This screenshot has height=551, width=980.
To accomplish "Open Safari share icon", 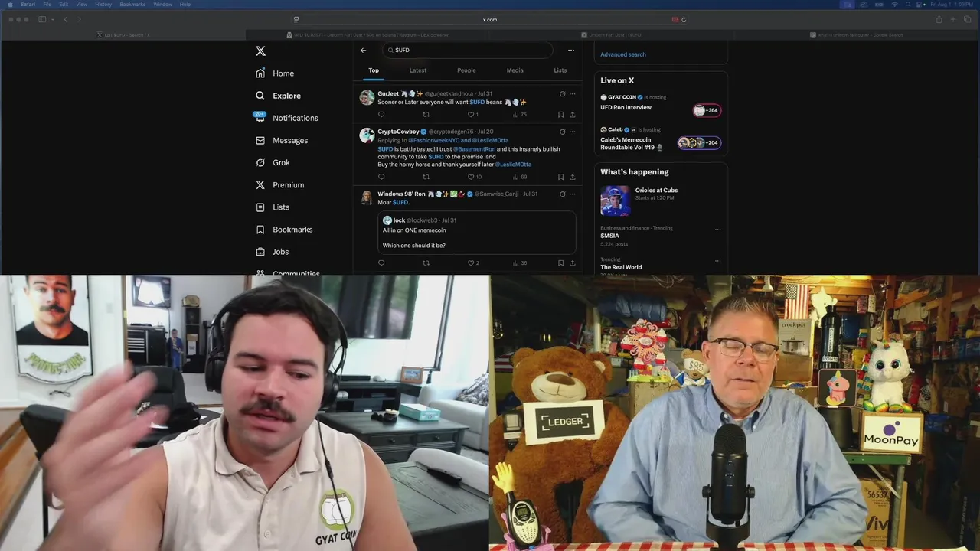I will tap(939, 20).
